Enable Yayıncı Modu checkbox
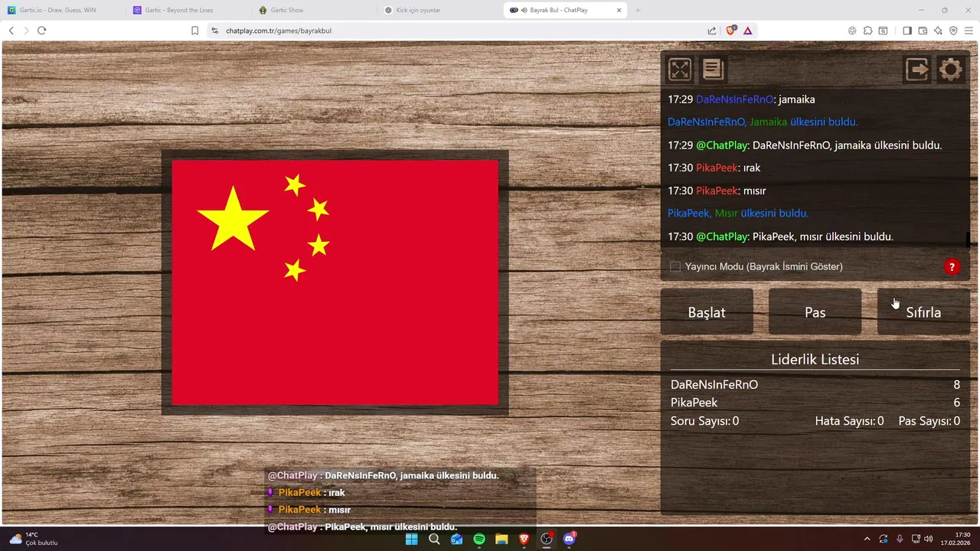The width and height of the screenshot is (980, 551). pos(675,267)
